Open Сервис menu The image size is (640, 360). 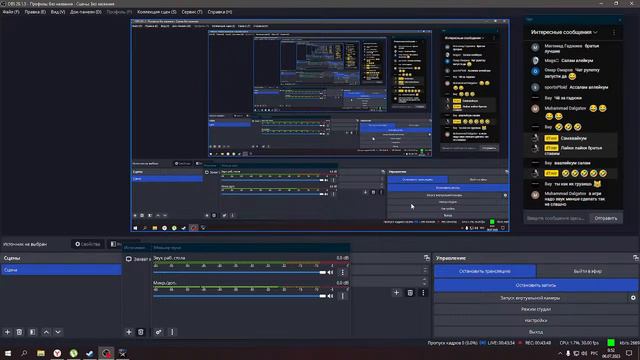(192, 12)
